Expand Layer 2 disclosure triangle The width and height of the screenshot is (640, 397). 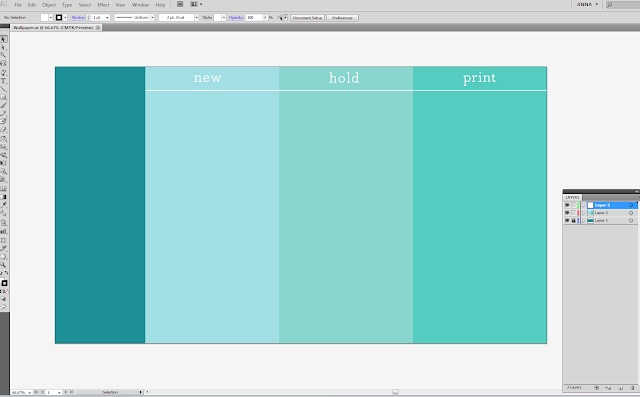pyautogui.click(x=584, y=213)
